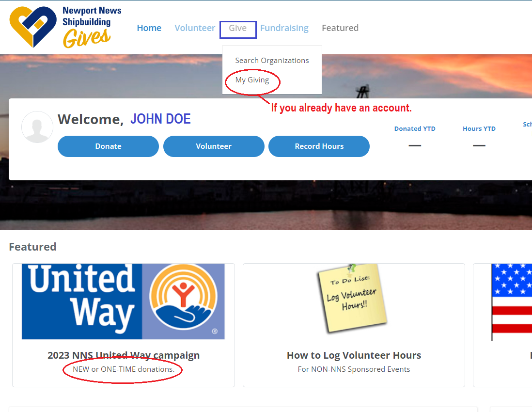Click the Record Hours button
This screenshot has width=532, height=412.
[319, 146]
